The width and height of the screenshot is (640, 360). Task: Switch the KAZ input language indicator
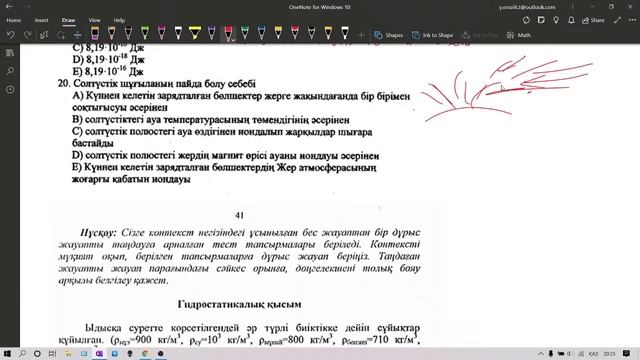coord(593,354)
